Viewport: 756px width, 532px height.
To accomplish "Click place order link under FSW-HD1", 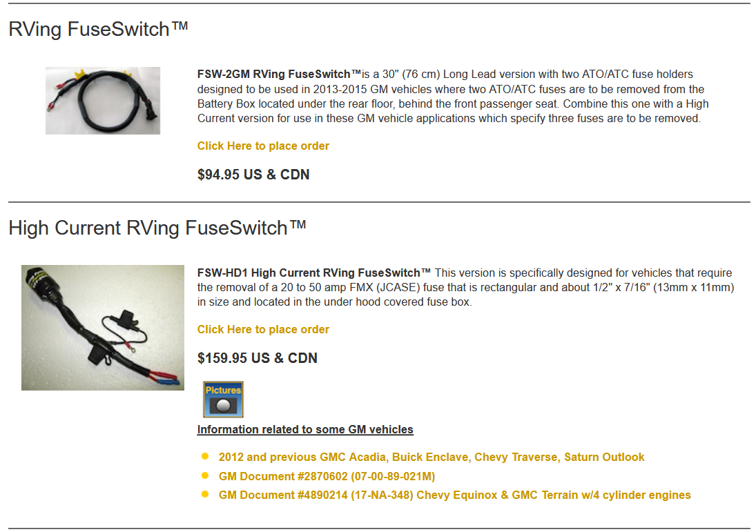I will pyautogui.click(x=263, y=330).
